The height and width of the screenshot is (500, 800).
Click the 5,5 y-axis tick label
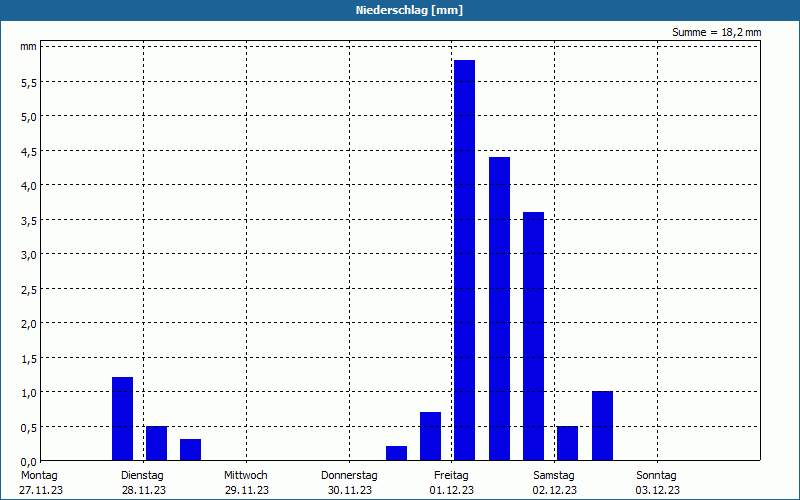29,83
